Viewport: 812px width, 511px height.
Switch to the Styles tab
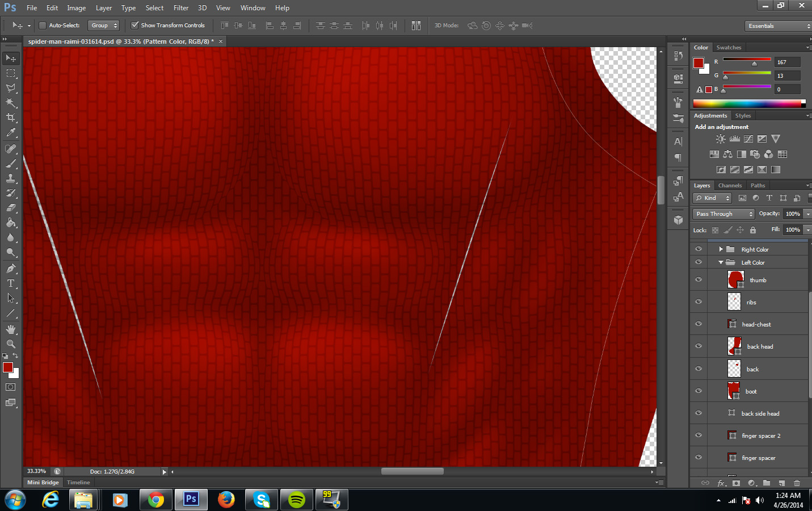point(743,116)
